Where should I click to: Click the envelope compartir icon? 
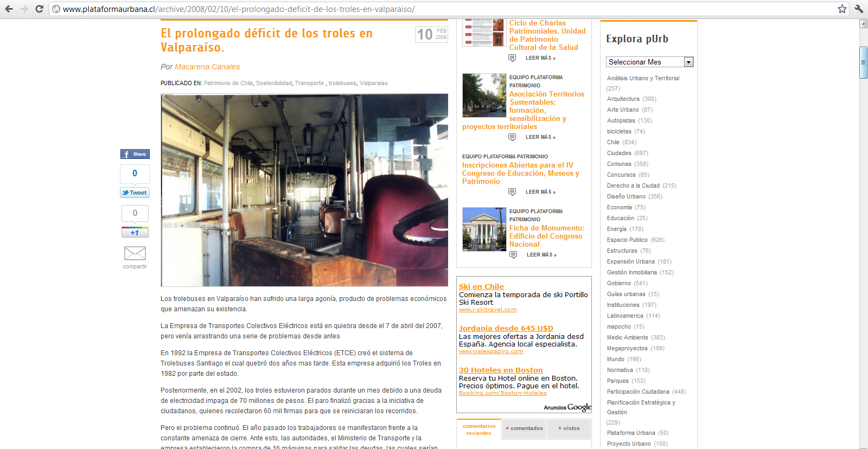pos(135,253)
